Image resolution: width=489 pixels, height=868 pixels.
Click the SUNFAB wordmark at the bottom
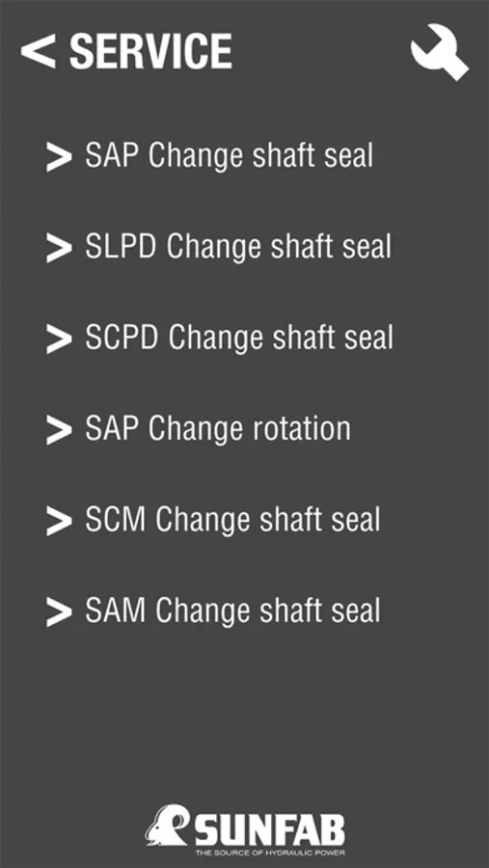click(x=270, y=829)
